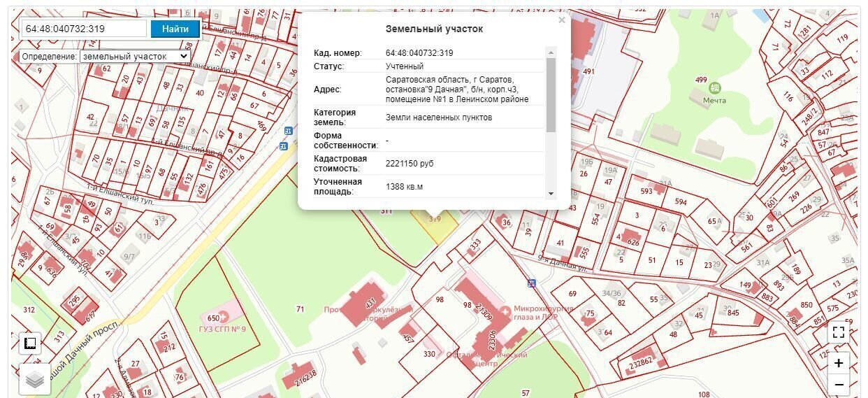The height and width of the screenshot is (398, 868).
Task: Click the land category Земли населенных пунктов
Action: [439, 118]
